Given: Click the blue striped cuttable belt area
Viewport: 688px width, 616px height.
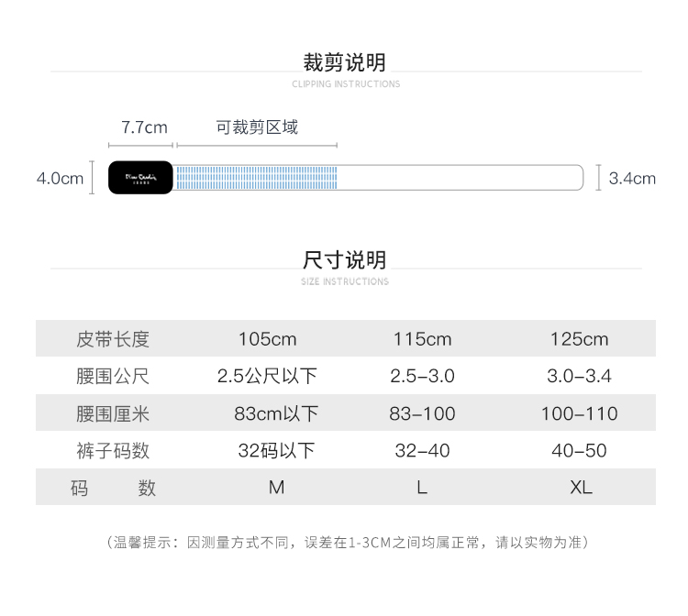Looking at the screenshot, I should pyautogui.click(x=256, y=178).
